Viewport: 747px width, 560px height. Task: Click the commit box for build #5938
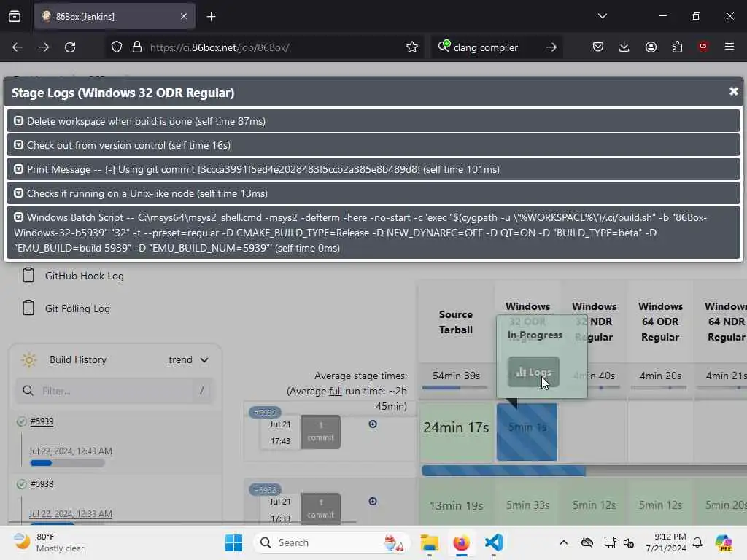pos(321,508)
